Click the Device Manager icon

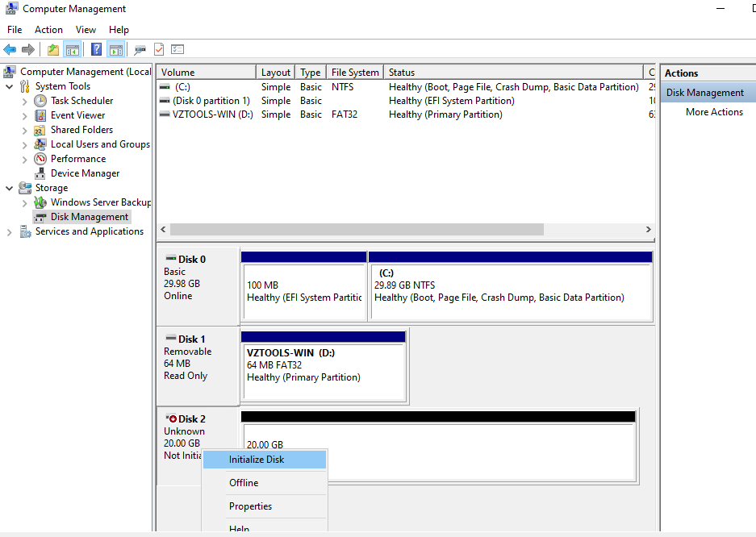tap(40, 173)
